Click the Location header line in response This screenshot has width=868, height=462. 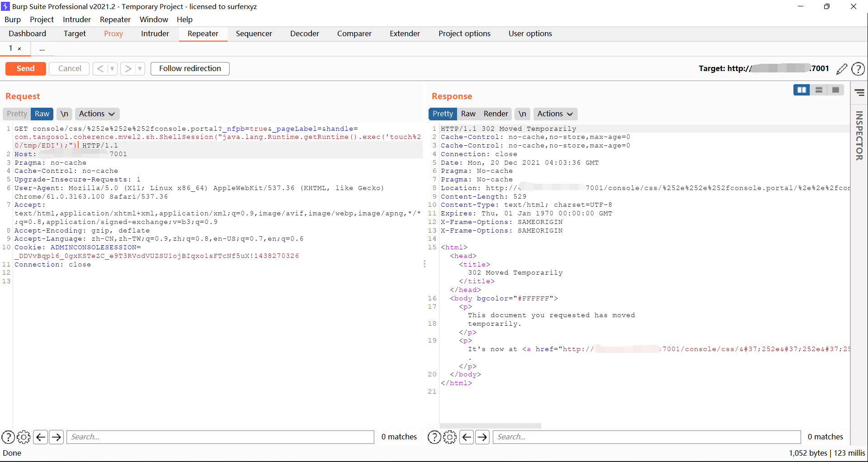click(x=645, y=188)
